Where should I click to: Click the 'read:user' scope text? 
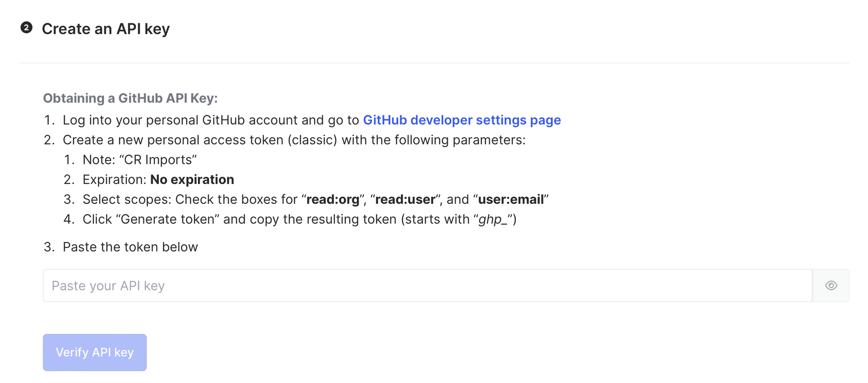(405, 200)
